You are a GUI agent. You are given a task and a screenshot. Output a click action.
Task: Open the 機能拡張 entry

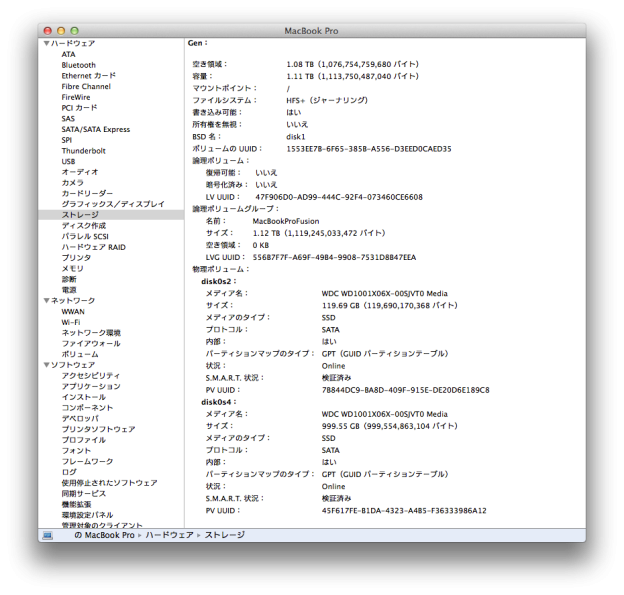tap(76, 504)
